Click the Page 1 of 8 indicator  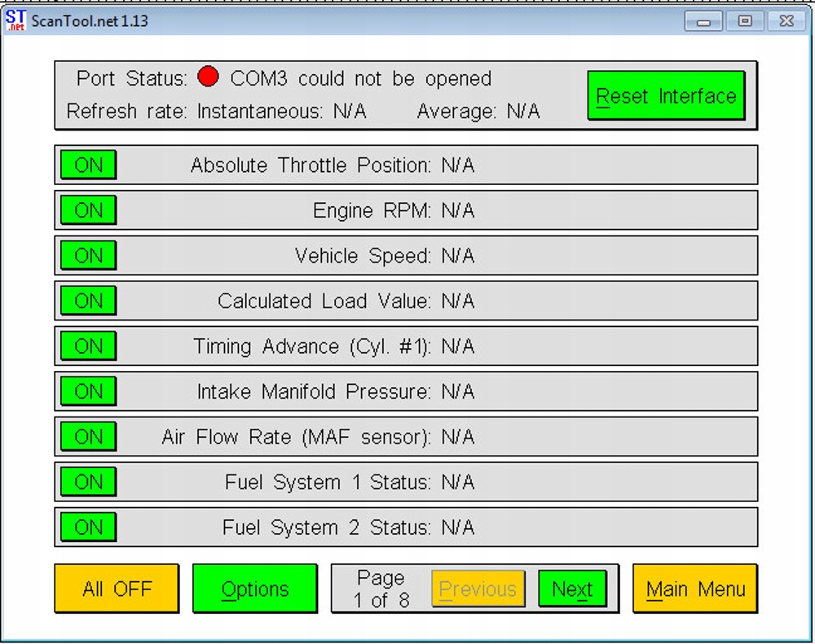tap(381, 589)
